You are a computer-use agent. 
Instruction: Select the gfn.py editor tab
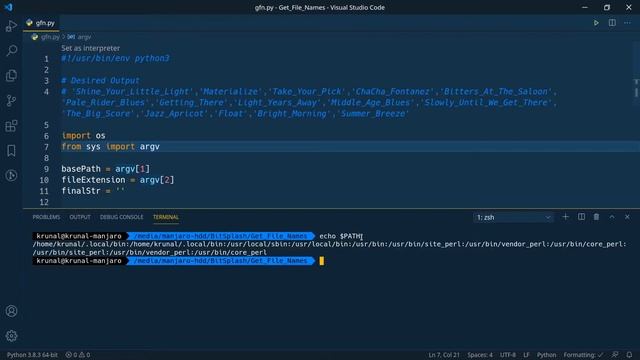41,23
